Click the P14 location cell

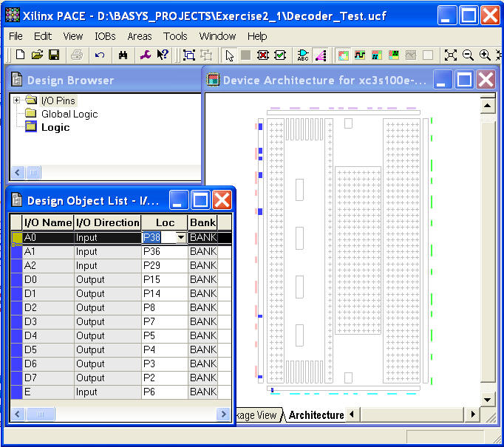tap(164, 294)
